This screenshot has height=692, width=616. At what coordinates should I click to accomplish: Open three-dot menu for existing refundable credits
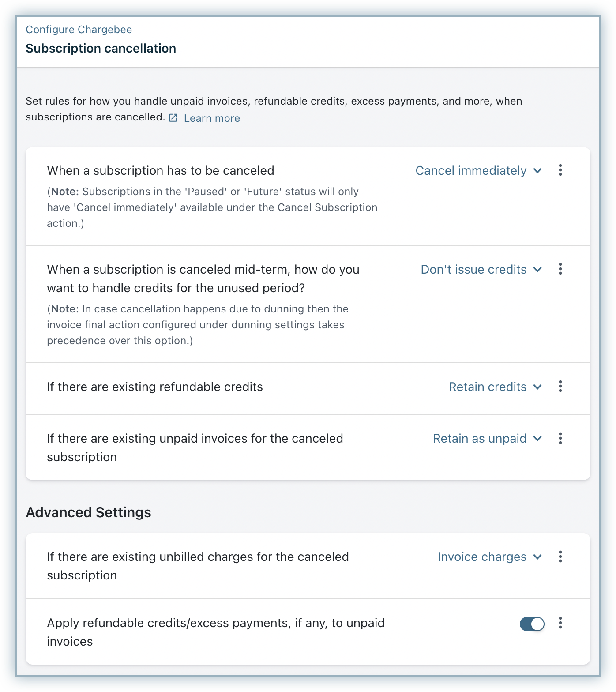tap(560, 387)
